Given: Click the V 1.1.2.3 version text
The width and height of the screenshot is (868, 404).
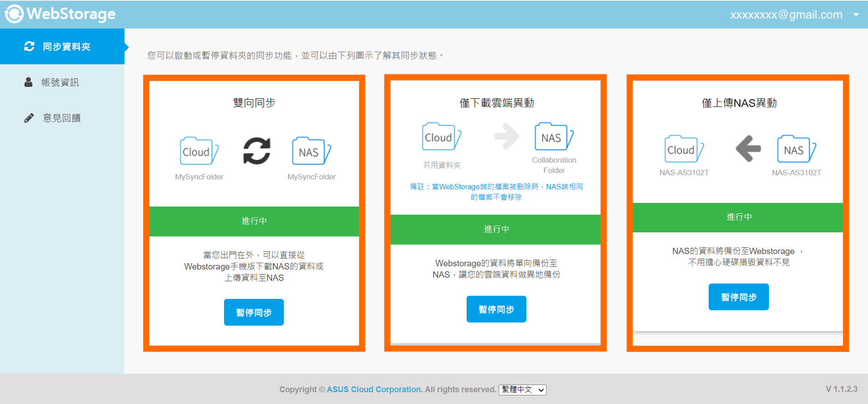Looking at the screenshot, I should (x=841, y=389).
